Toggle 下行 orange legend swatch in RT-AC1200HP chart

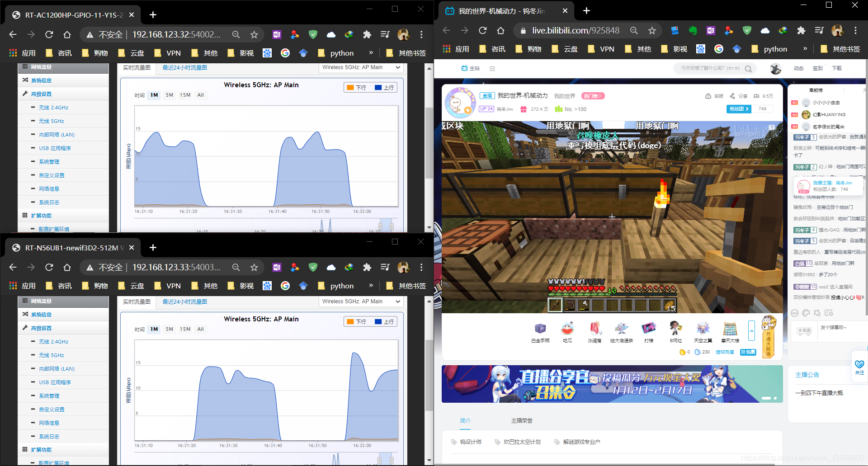pos(350,88)
